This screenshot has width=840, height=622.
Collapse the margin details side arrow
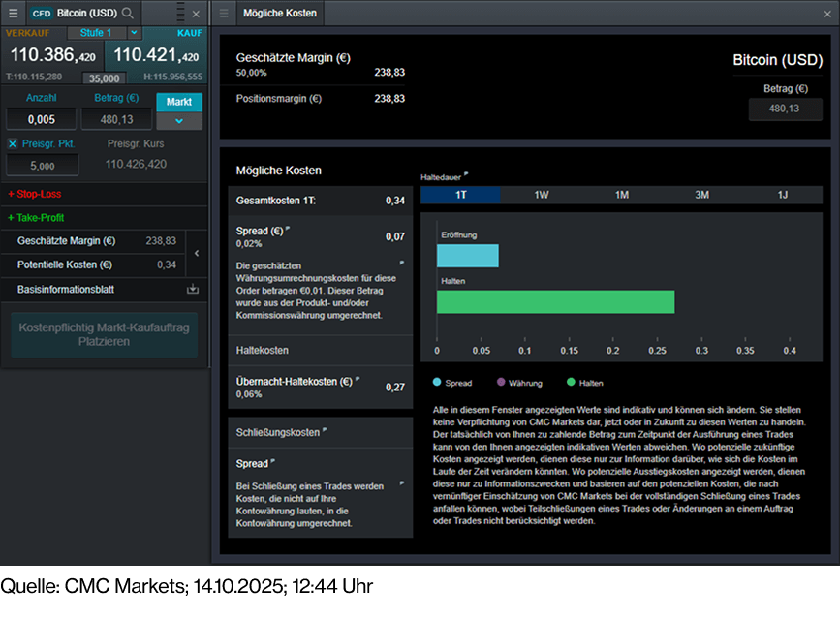point(198,253)
